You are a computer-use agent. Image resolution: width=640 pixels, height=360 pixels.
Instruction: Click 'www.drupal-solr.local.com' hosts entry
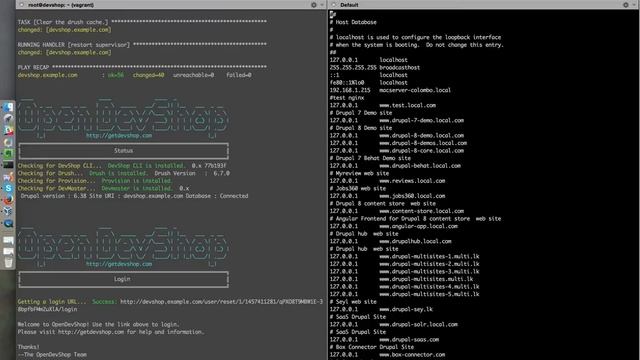click(x=418, y=324)
